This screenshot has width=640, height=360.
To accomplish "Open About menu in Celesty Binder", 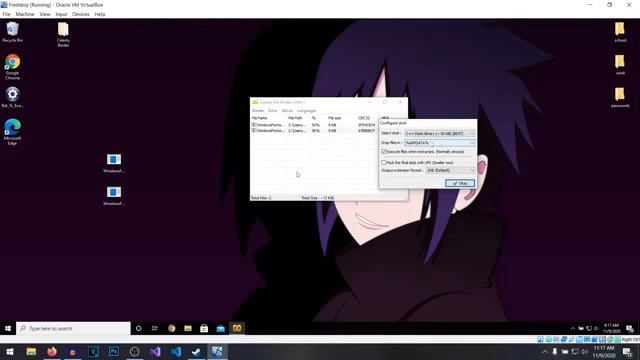I will click(287, 111).
